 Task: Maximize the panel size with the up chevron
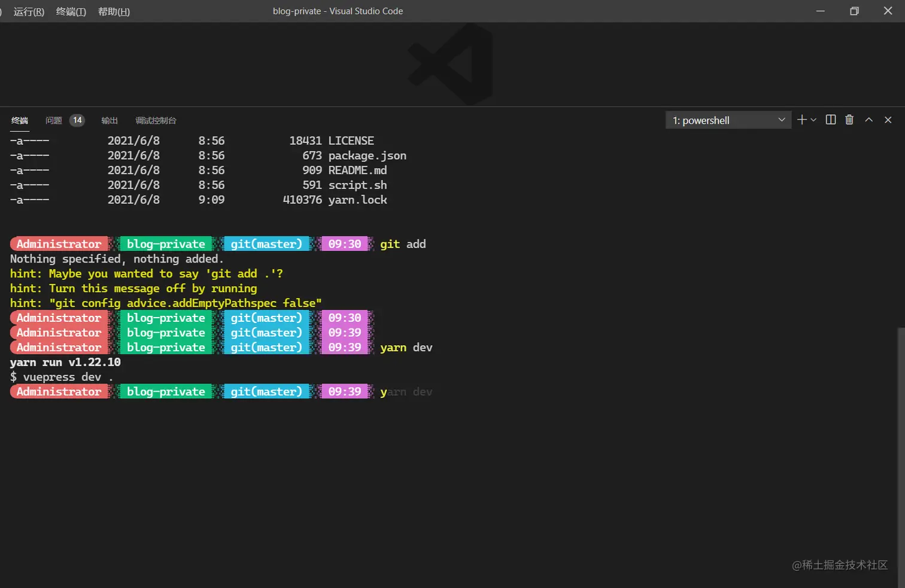[868, 120]
